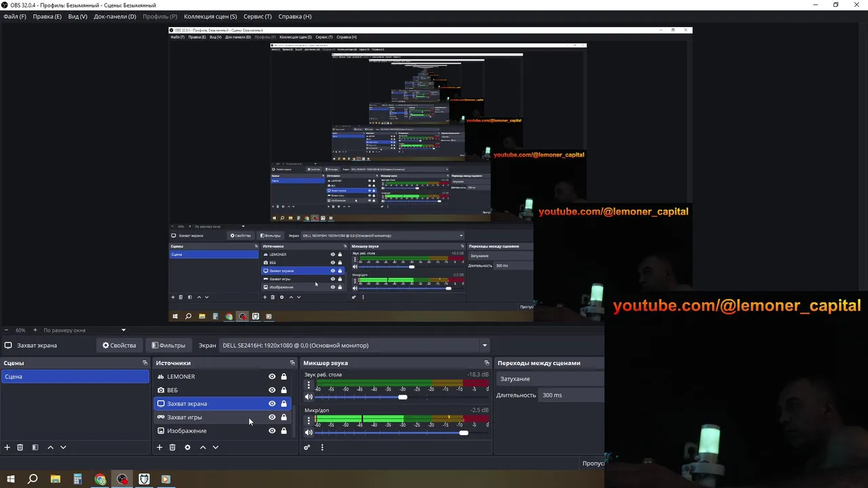Open the Коллекция сцен menu

coord(210,16)
